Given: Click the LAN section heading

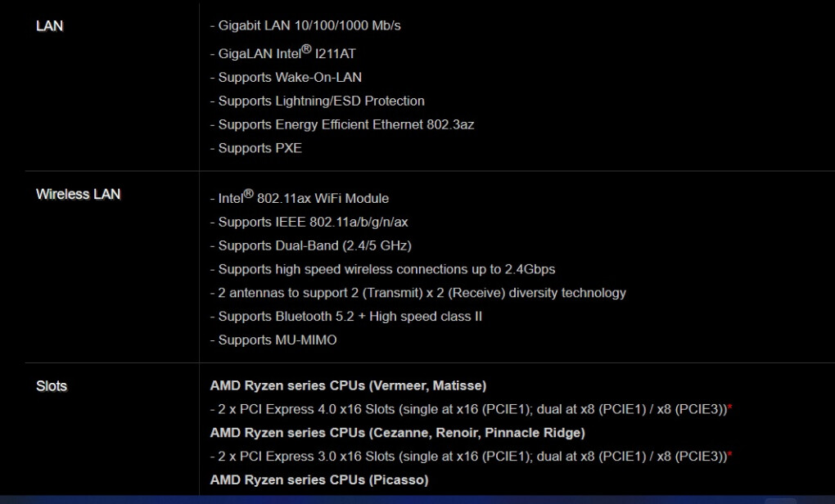Looking at the screenshot, I should click(x=49, y=25).
